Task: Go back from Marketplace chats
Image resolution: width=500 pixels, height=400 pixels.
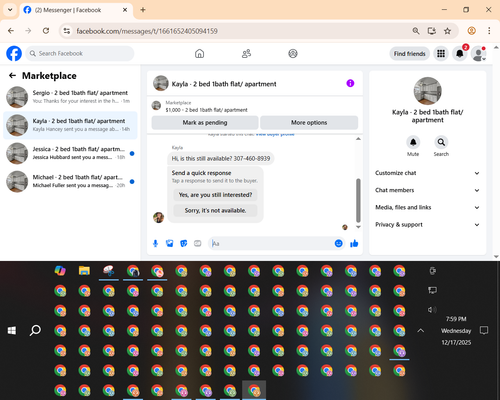Action: tap(12, 76)
